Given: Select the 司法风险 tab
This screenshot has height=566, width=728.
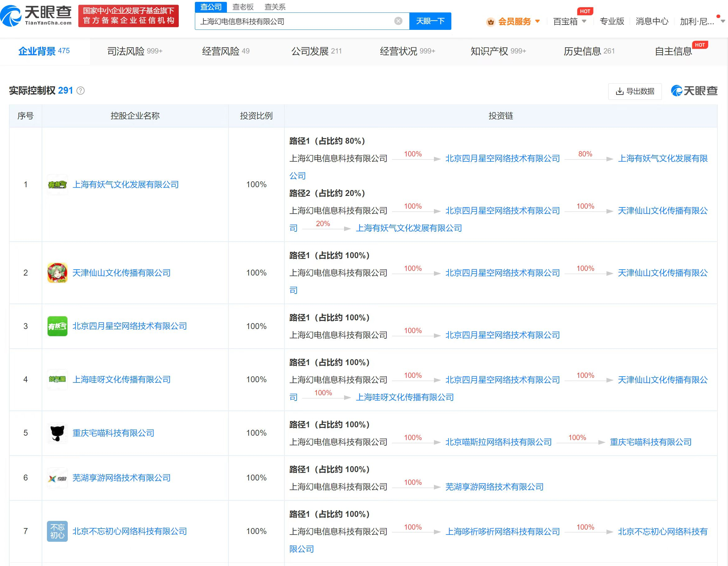Looking at the screenshot, I should coord(135,51).
